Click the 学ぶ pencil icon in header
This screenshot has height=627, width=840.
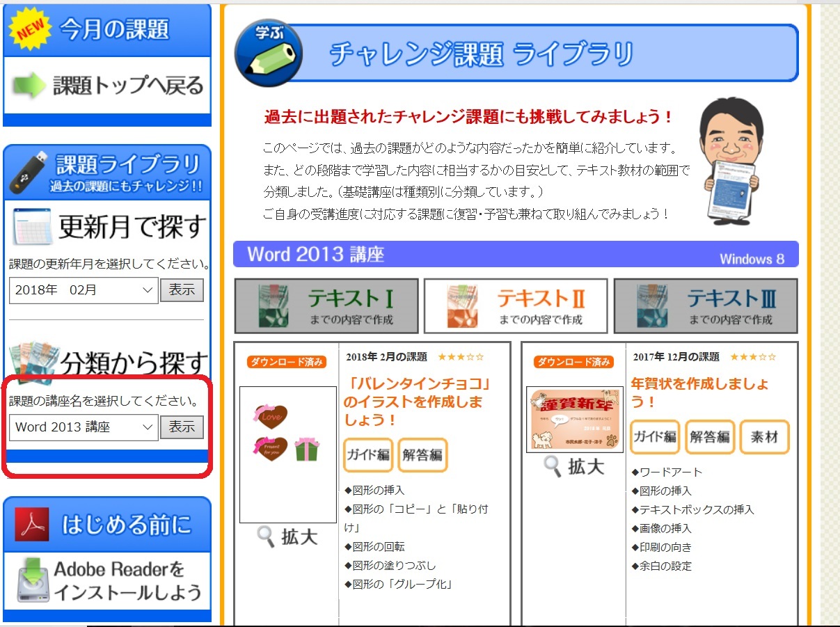(268, 53)
